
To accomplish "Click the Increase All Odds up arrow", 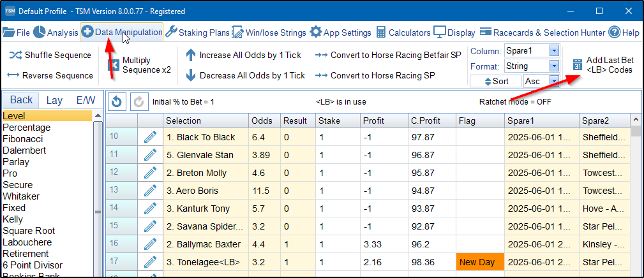I will coord(190,55).
